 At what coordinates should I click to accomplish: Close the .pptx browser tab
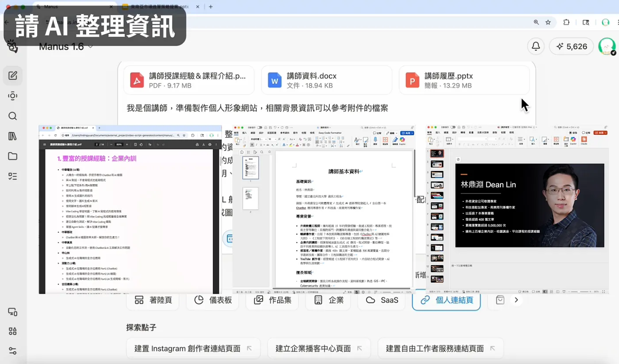click(197, 7)
